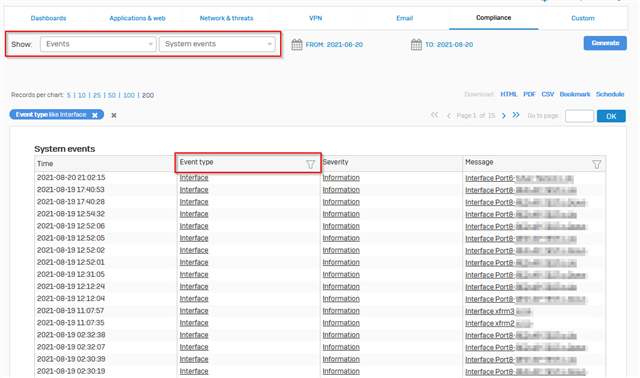Open Interface link for 2021-08-19 12:54:32
640x378 pixels.
pos(194,214)
